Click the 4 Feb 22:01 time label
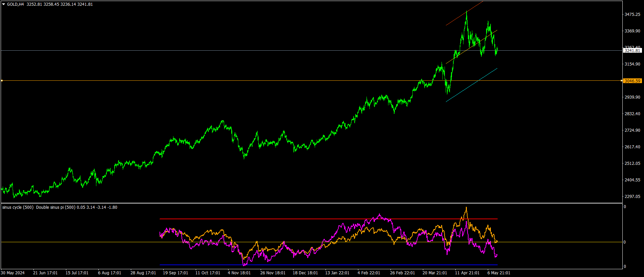The image size is (644, 277). point(369,273)
